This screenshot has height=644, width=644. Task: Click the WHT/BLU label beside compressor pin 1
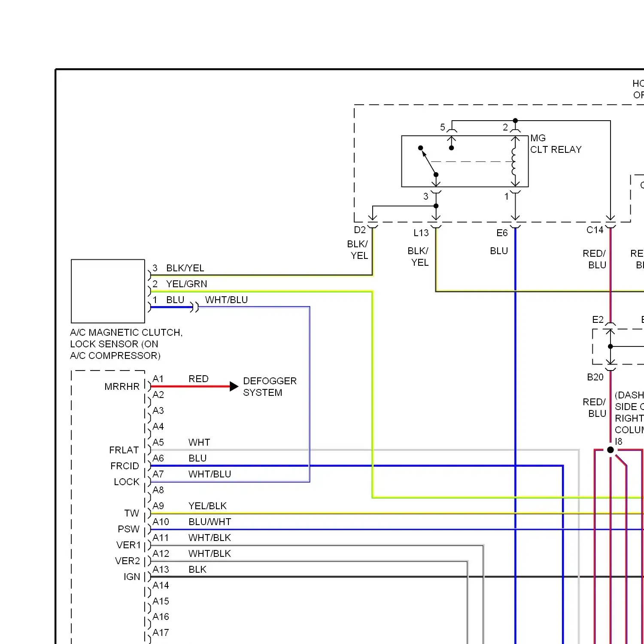coord(226,300)
